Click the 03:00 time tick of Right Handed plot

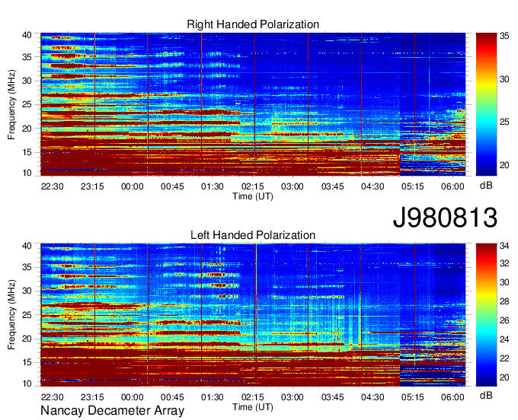[293, 186]
